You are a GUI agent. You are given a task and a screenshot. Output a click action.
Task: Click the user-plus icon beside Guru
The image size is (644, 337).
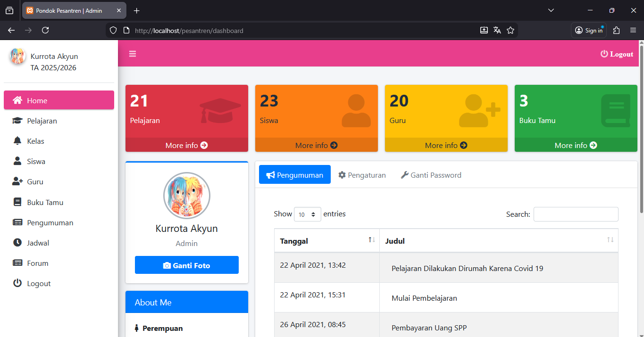coord(17,181)
